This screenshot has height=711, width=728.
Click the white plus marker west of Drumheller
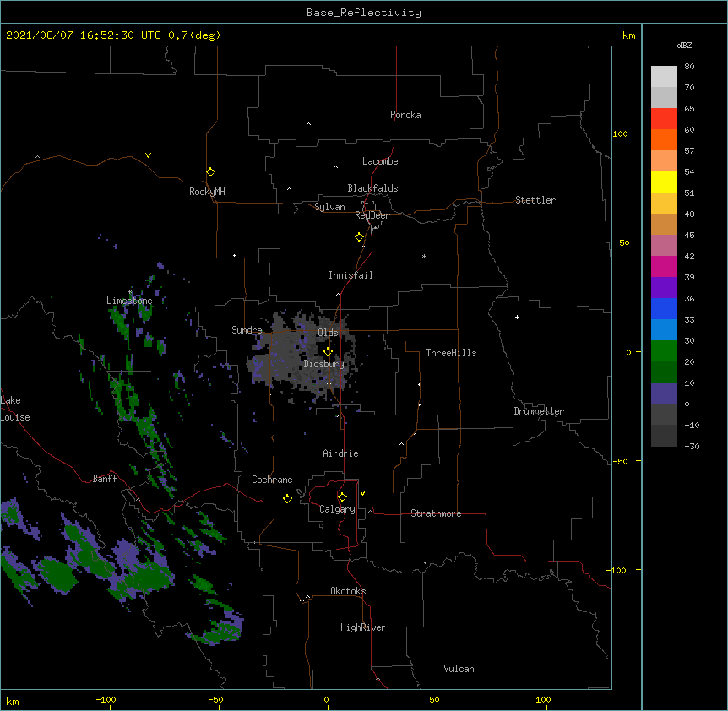pos(517,317)
